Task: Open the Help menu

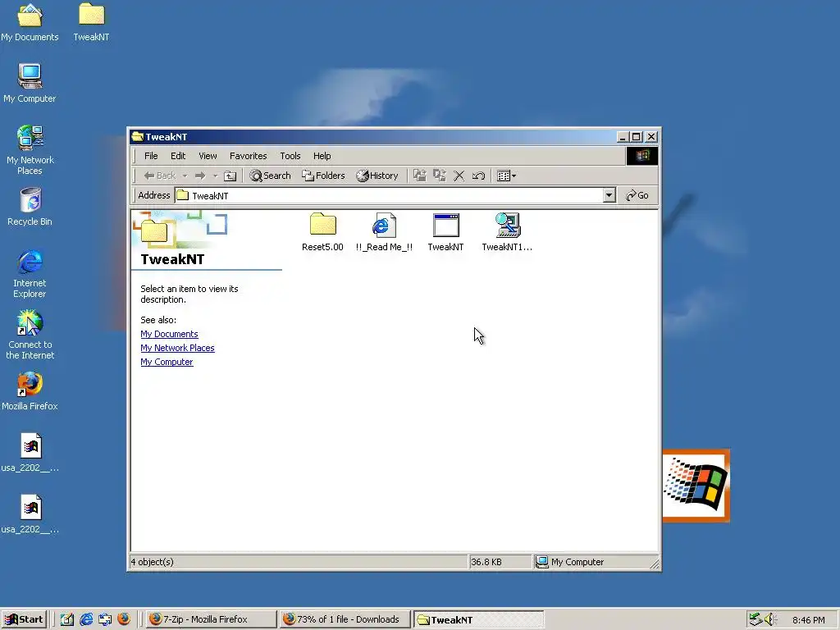Action: click(x=322, y=156)
